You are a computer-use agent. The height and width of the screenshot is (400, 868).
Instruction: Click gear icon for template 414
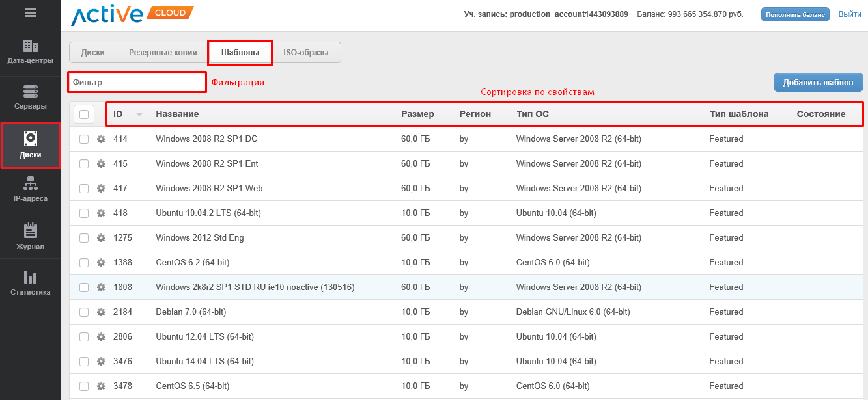pos(101,139)
